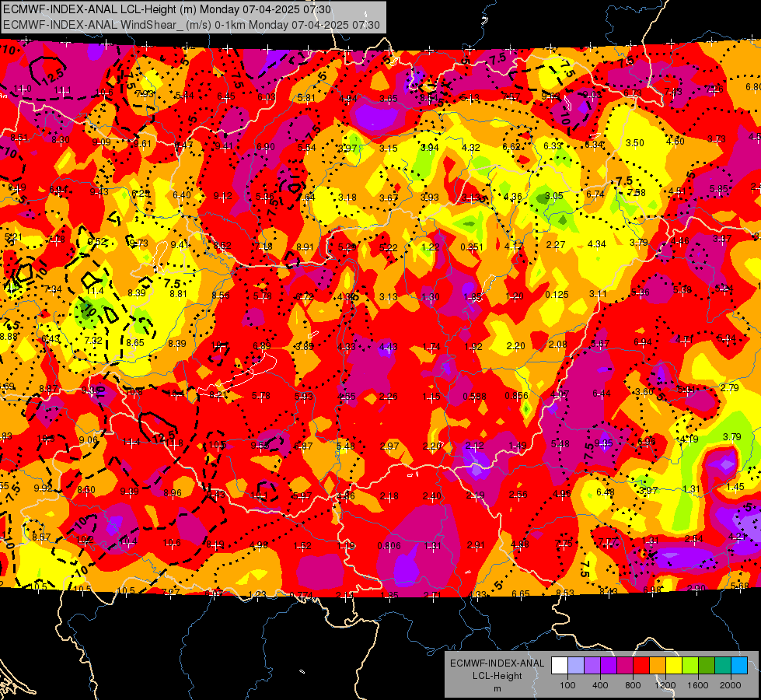Click the map value 8.81
This screenshot has width=761, height=700.
point(178,293)
